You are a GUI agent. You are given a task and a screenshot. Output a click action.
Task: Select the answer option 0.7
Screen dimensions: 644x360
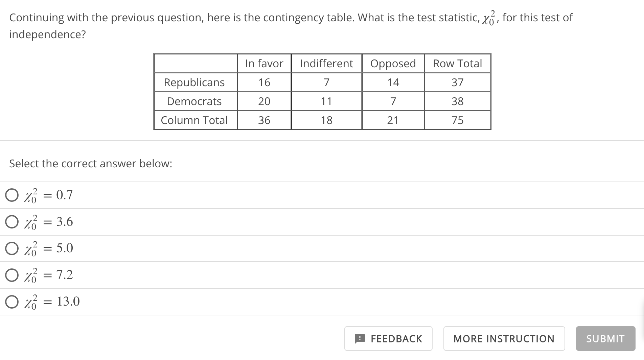pos(12,195)
